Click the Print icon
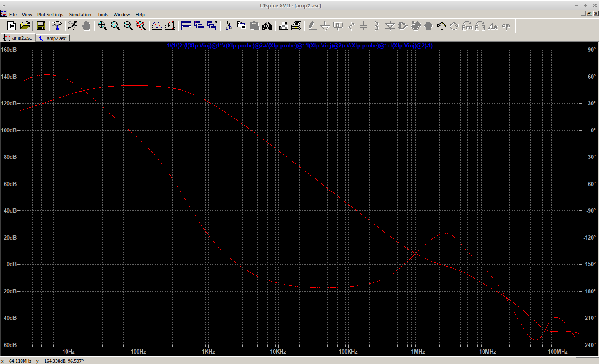Image resolution: width=599 pixels, height=364 pixels. [x=283, y=26]
